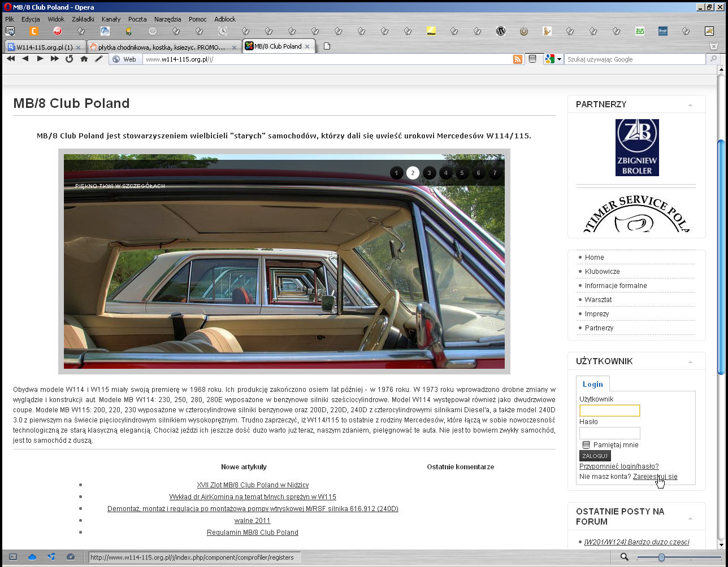The width and height of the screenshot is (728, 567).
Task: Click the Opera Link cloud icon
Action: (32, 557)
